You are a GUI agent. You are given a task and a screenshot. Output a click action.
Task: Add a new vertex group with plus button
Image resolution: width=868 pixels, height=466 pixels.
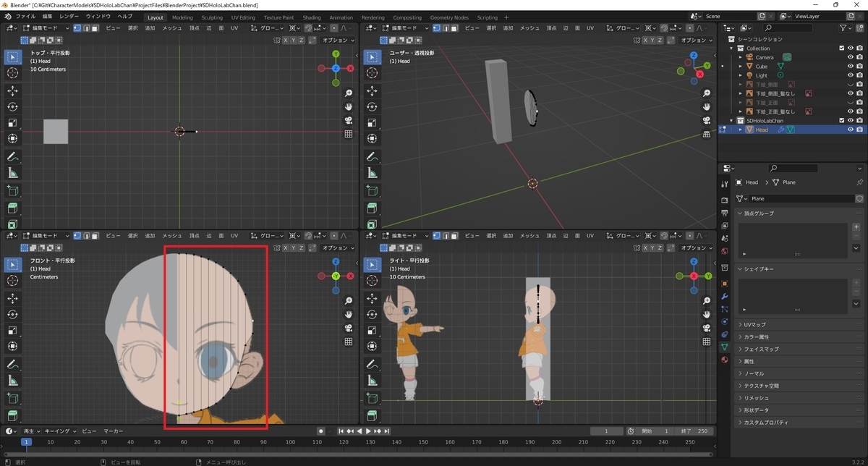tap(856, 227)
